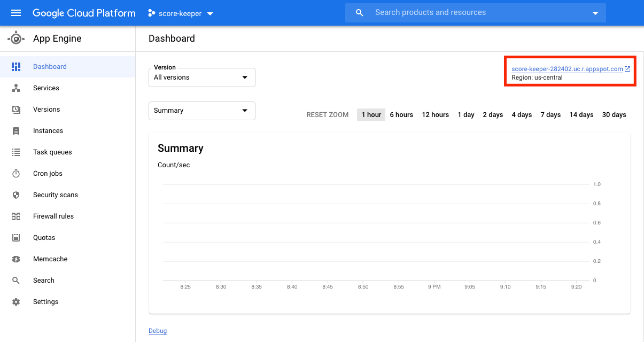Select the 2 days time range
The width and height of the screenshot is (644, 342).
click(493, 115)
